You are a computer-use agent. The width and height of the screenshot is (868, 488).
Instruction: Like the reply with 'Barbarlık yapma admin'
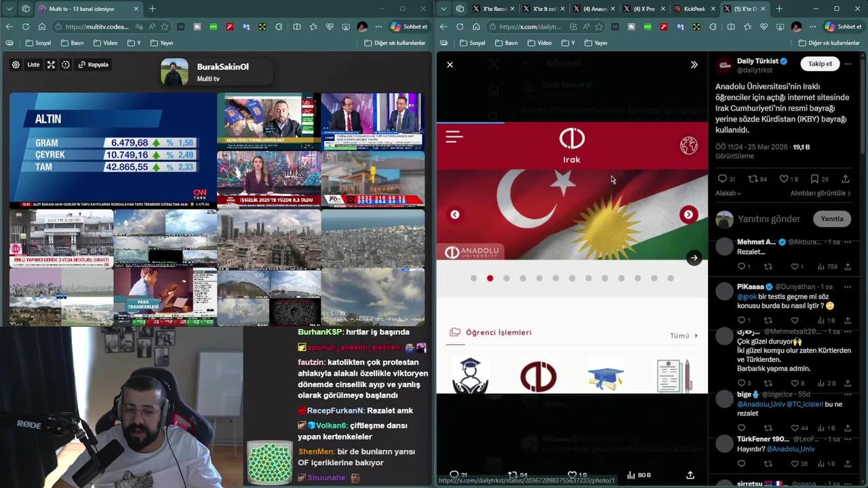795,384
